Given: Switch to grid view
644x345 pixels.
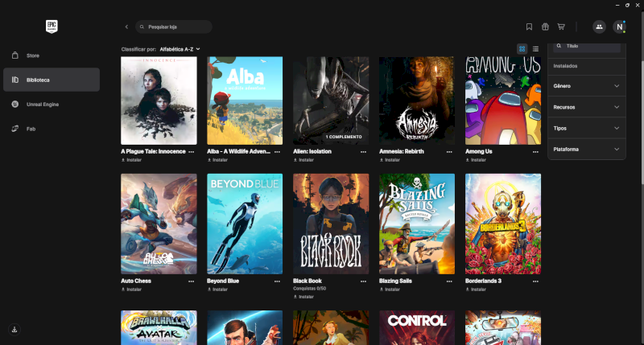Looking at the screenshot, I should click(522, 49).
